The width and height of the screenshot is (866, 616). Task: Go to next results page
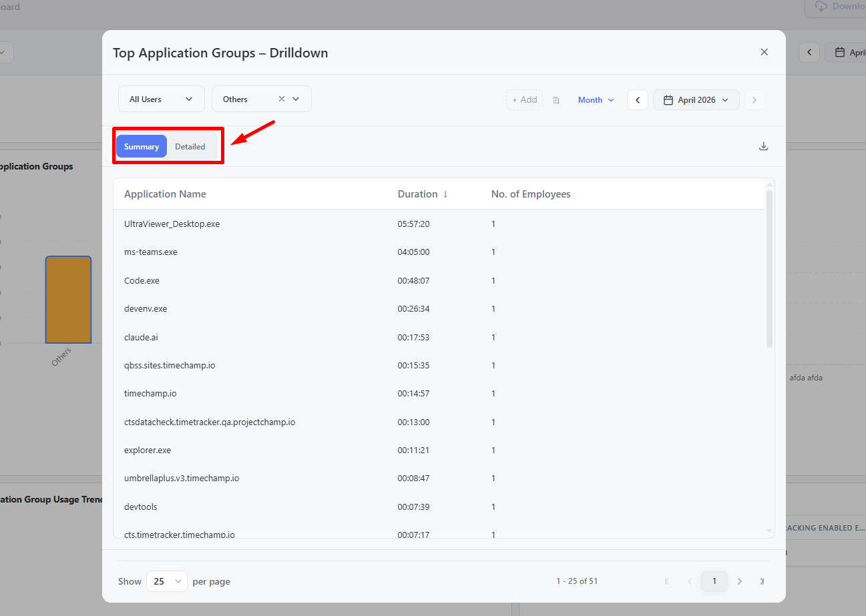click(x=740, y=581)
